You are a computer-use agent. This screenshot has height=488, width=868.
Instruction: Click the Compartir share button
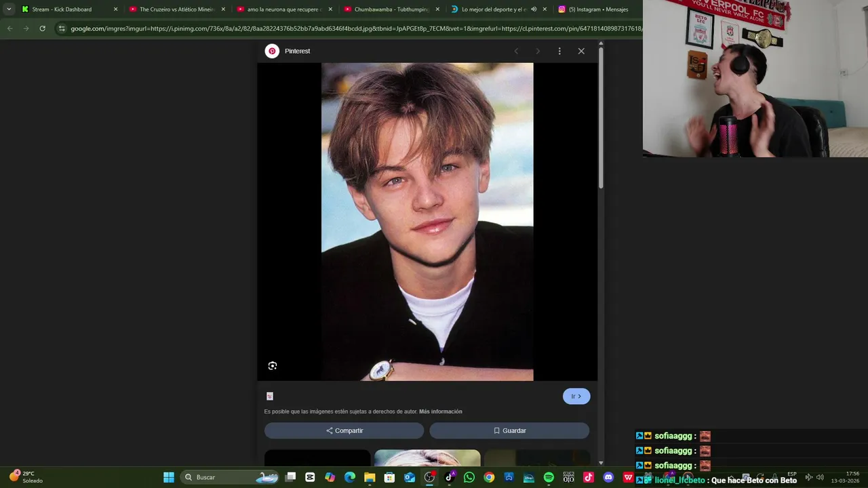pyautogui.click(x=344, y=430)
